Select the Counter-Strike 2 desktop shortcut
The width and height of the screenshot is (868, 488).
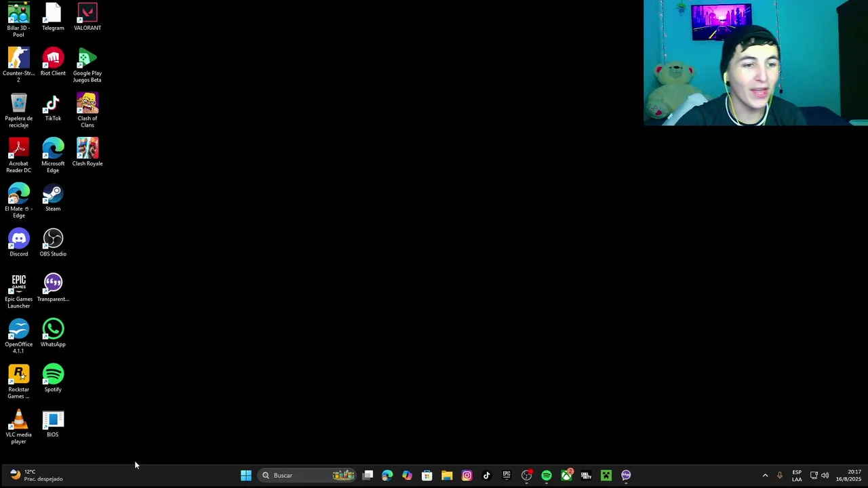coord(18,65)
